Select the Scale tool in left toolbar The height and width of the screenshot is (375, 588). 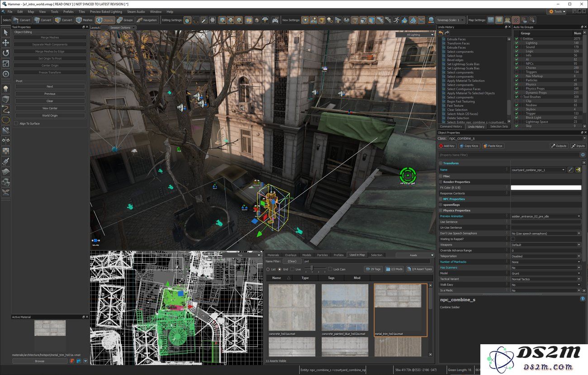pyautogui.click(x=6, y=63)
